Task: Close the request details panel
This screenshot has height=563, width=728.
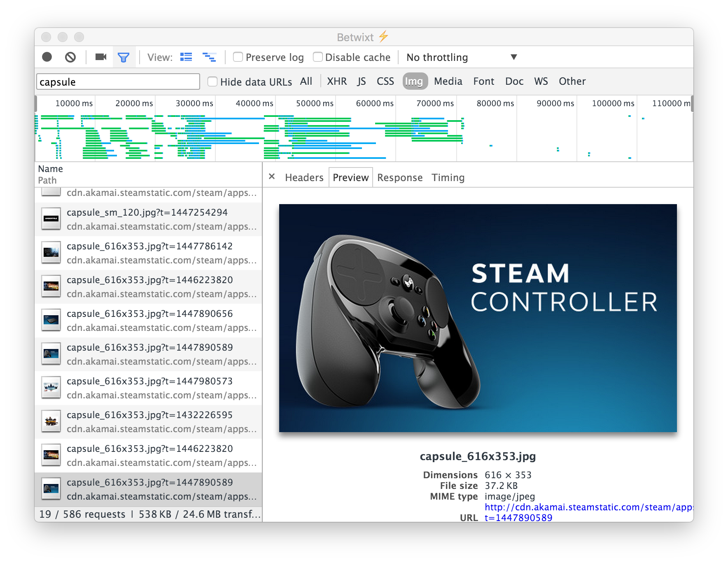Action: 272,177
